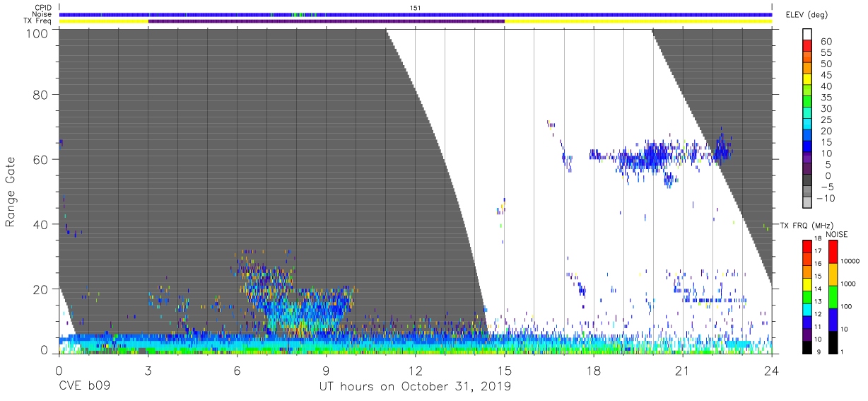Select the 6 hour tick on UT axis
The width and height of the screenshot is (868, 401).
click(237, 371)
